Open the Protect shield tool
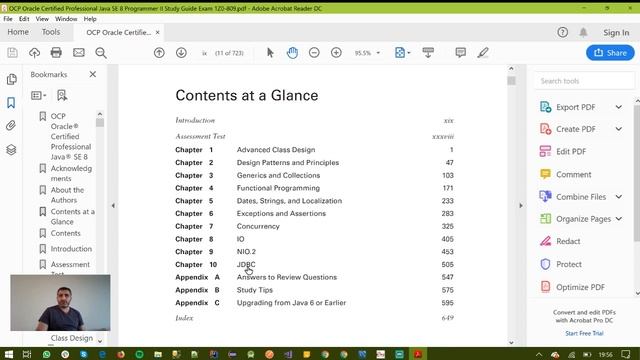The image size is (640, 360). 569,264
